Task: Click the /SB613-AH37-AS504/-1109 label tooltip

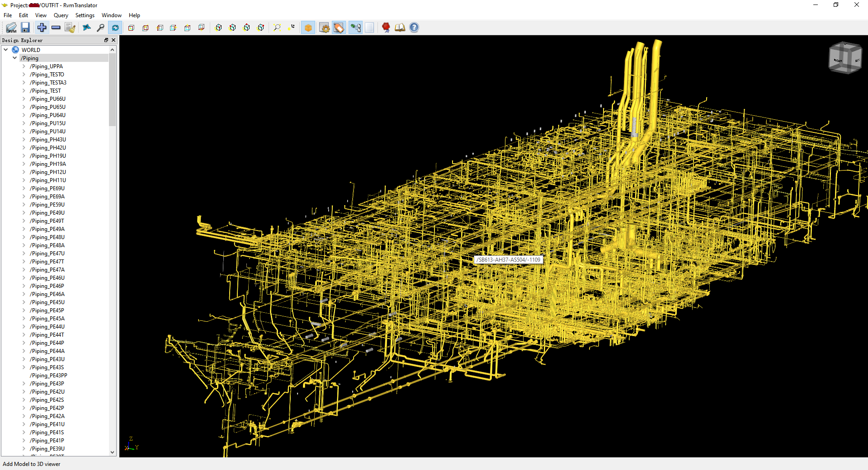Action: (x=509, y=260)
